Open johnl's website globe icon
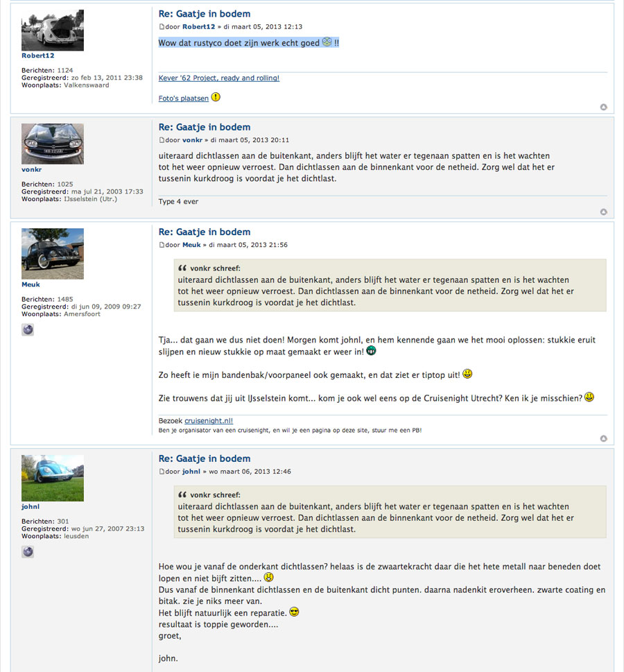This screenshot has width=624, height=672. pos(28,551)
